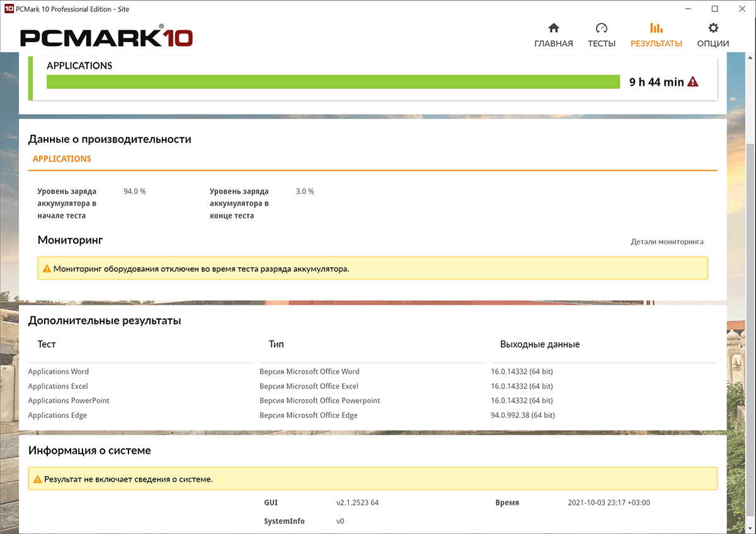Click Версия Microsoft Office Powerpoint cell
Screen dimensions: 756x534
(319, 400)
